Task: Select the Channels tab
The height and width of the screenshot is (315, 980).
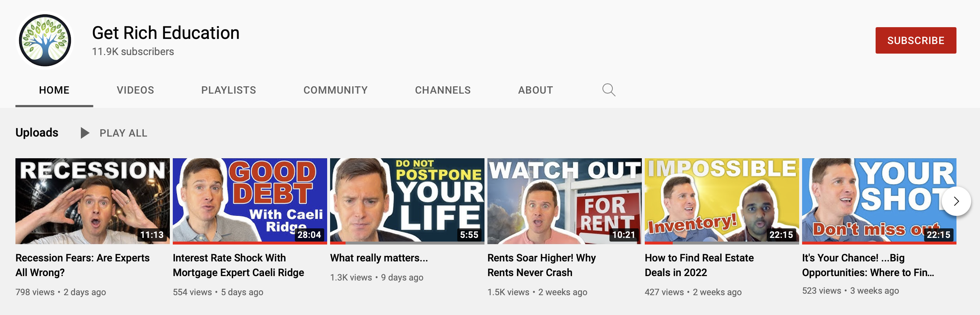Action: click(x=443, y=90)
